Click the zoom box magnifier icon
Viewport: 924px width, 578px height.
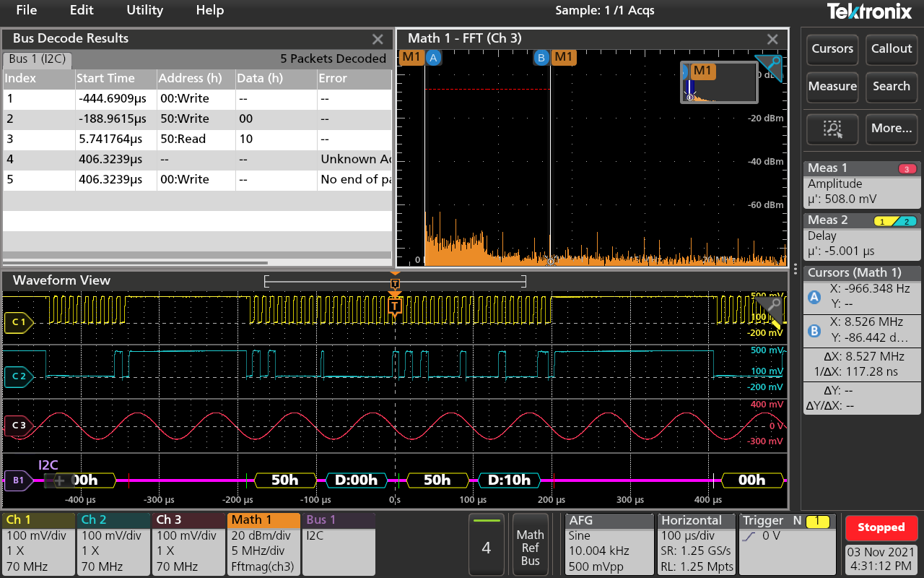(x=832, y=129)
